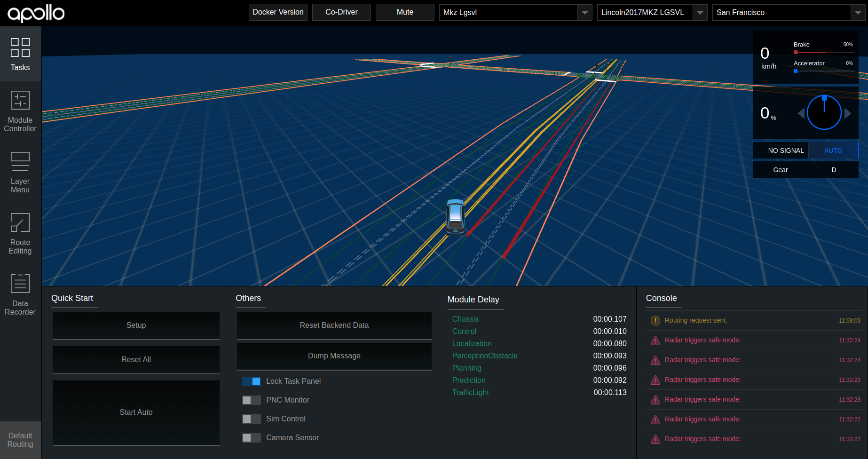Select Module Controller from the sidebar
The height and width of the screenshot is (459, 868).
click(x=20, y=111)
